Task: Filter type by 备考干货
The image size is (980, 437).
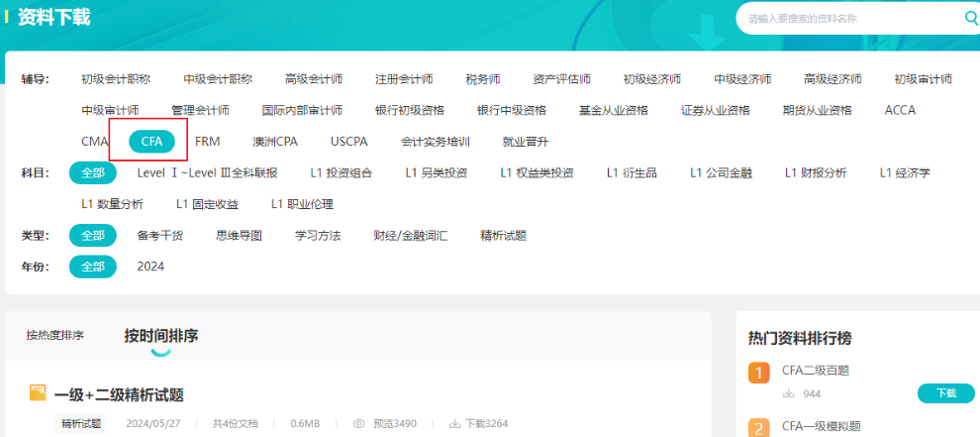Action: click(160, 236)
